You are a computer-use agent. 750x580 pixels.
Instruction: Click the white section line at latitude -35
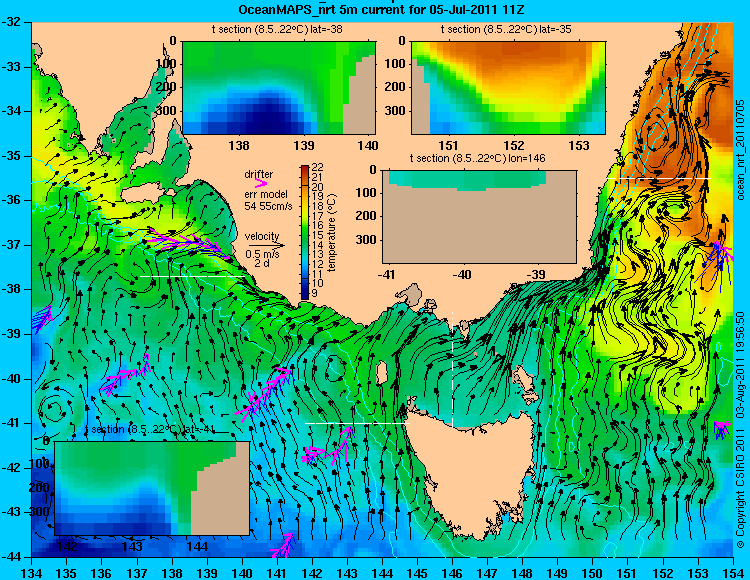click(x=659, y=178)
